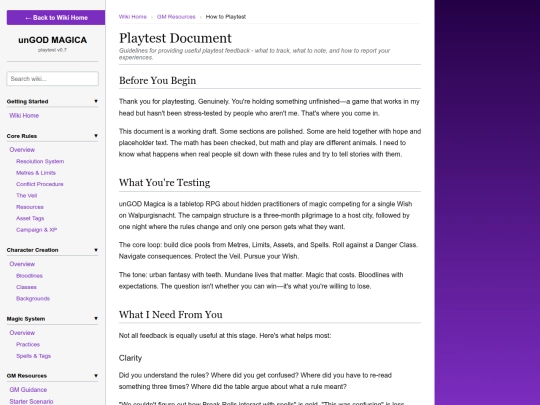Collapse the Magic System section arrow

coord(96,319)
